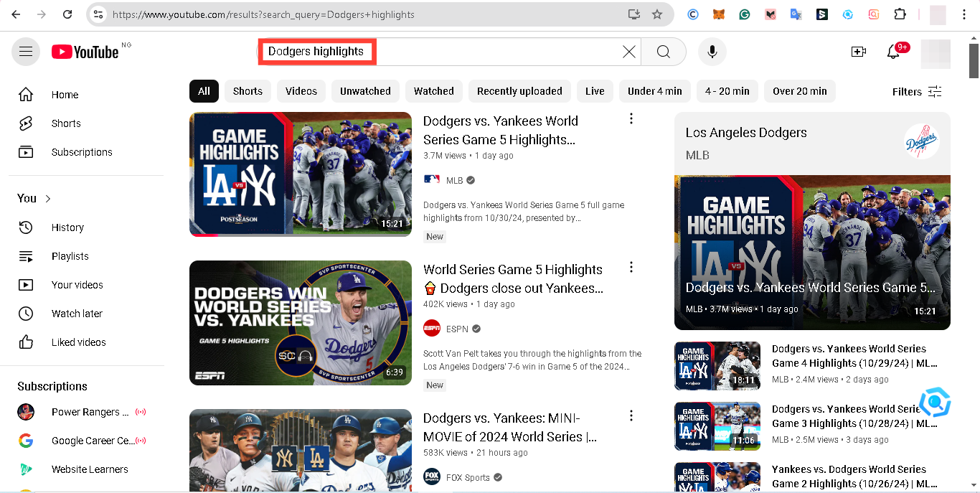The width and height of the screenshot is (980, 493).
Task: Click the MetaMask fox extension icon
Action: (719, 14)
